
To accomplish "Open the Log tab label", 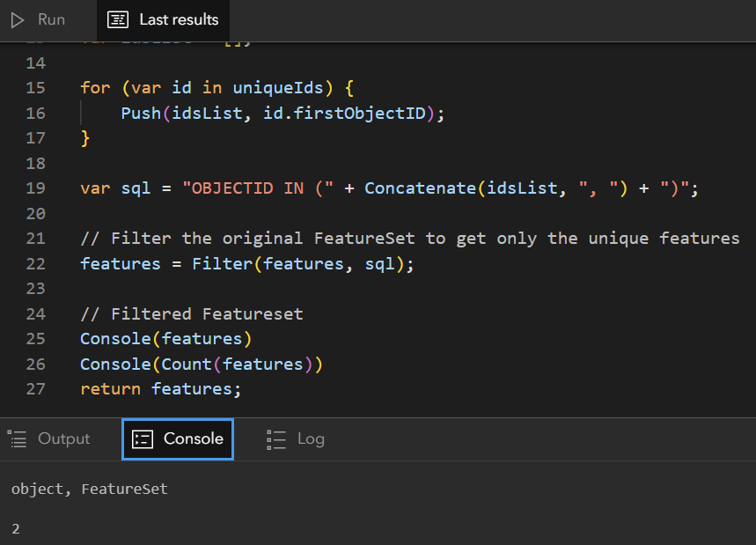I will point(311,438).
